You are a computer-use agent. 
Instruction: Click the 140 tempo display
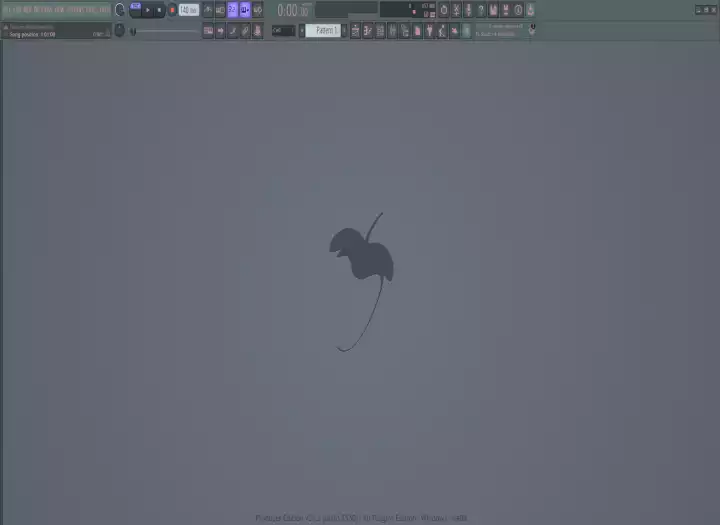coord(189,10)
